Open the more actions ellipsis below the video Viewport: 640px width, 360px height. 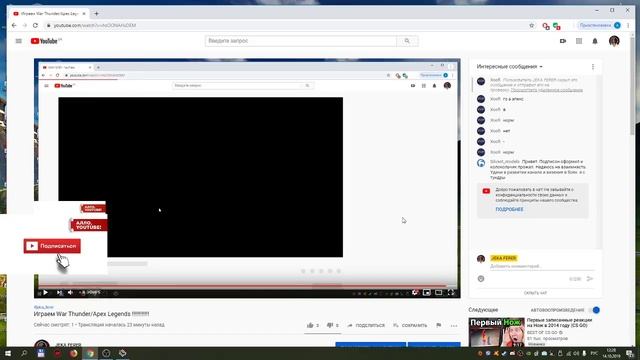pos(454,326)
